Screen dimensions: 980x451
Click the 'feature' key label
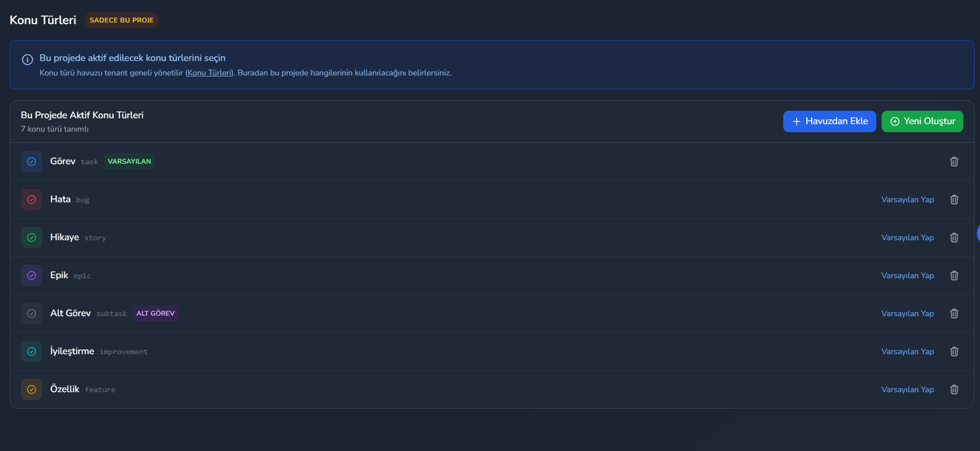pyautogui.click(x=100, y=390)
